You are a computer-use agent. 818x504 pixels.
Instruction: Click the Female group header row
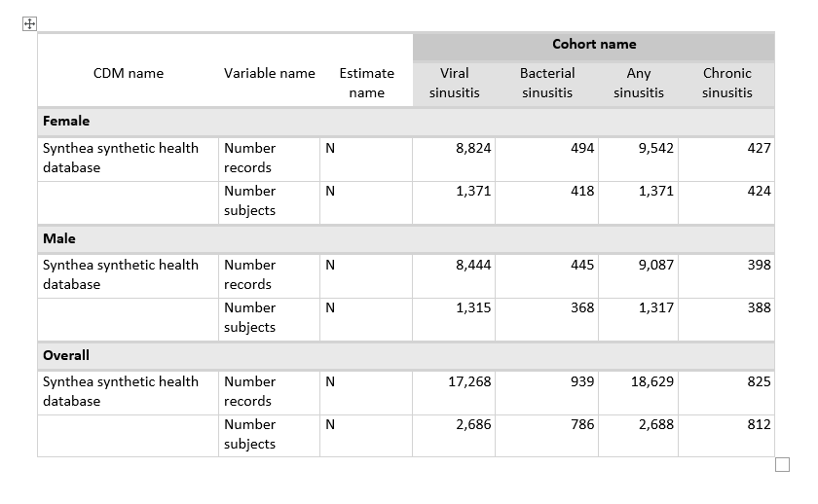point(405,122)
